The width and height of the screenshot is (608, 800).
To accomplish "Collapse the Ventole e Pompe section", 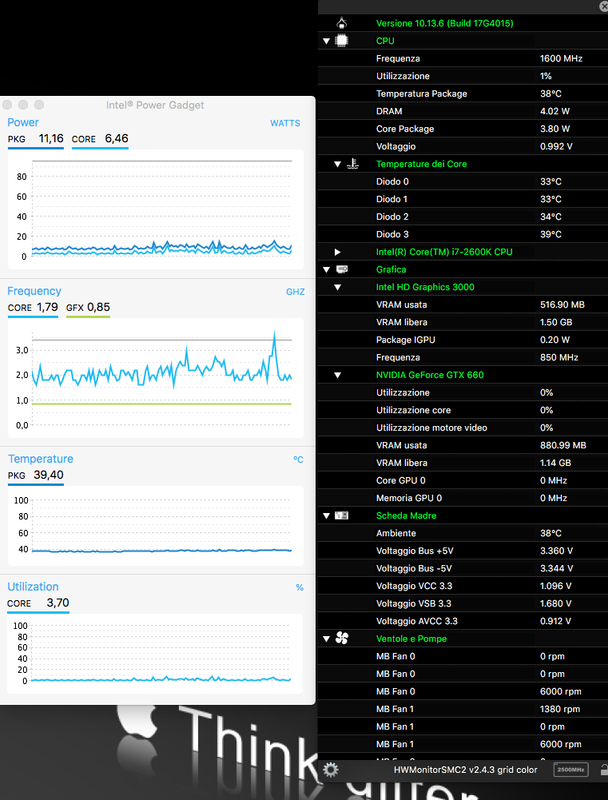I will pos(326,639).
